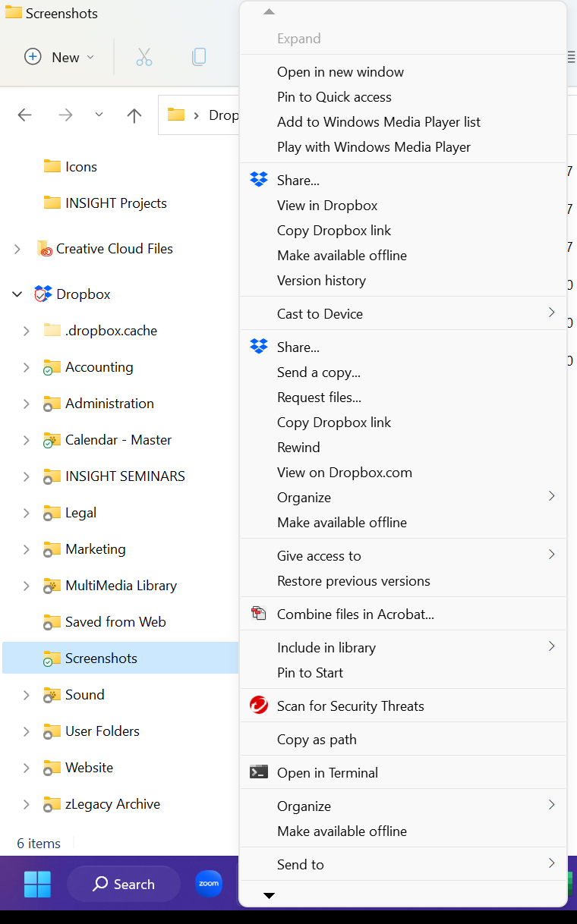Viewport: 577px width, 924px height.
Task: Collapse the Dropbox tree node
Action: (17, 294)
